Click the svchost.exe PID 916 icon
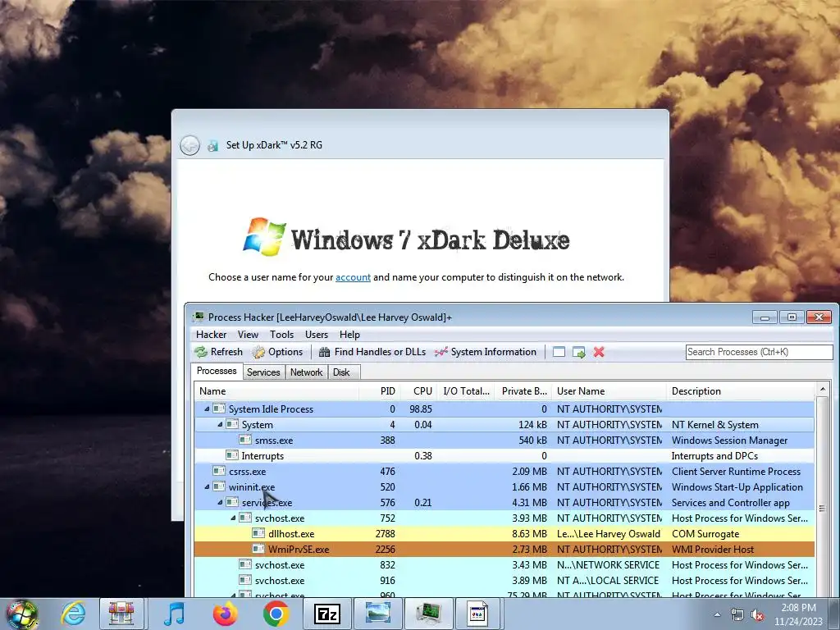The image size is (840, 630). pos(245,580)
